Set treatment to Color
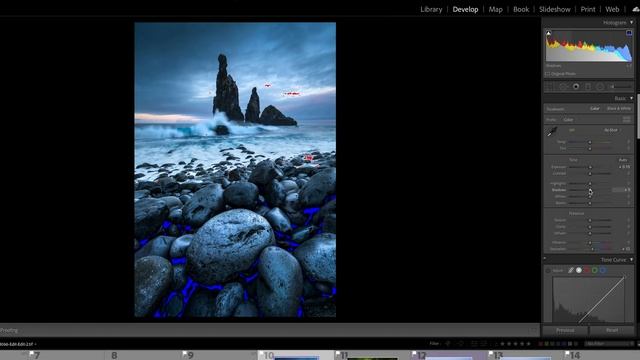640x360 pixels. coord(595,109)
